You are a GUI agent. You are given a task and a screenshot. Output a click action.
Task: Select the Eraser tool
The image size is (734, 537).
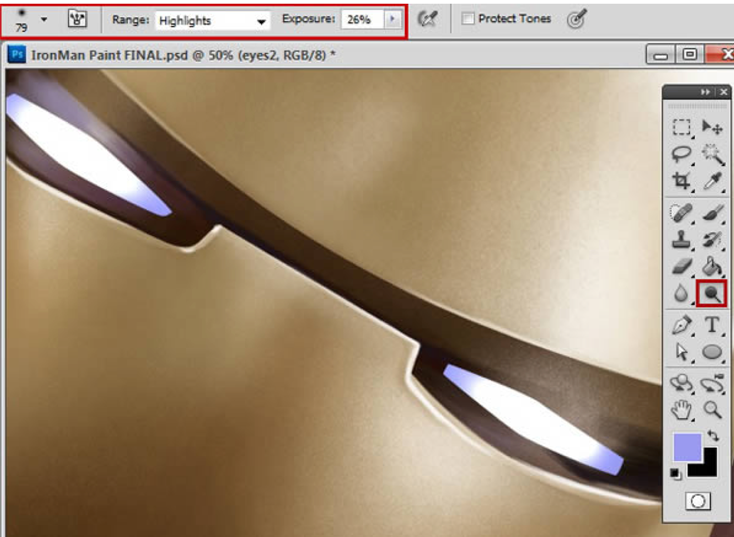pos(682,266)
